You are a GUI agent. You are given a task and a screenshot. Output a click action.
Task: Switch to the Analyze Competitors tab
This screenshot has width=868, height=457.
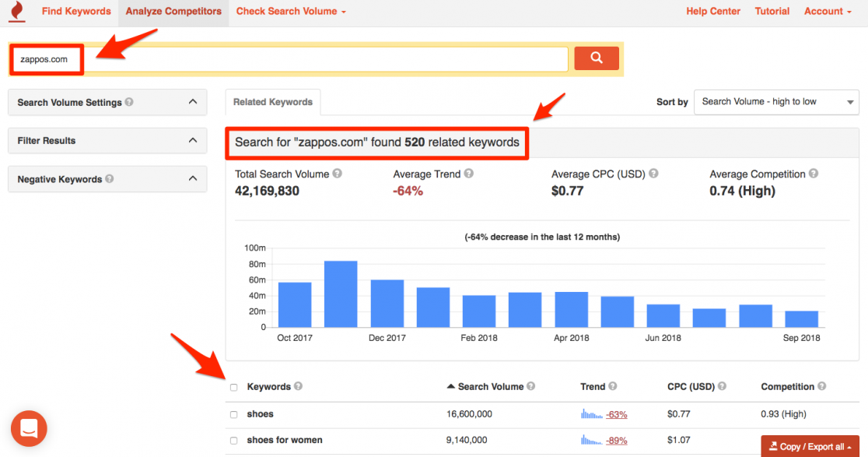173,11
